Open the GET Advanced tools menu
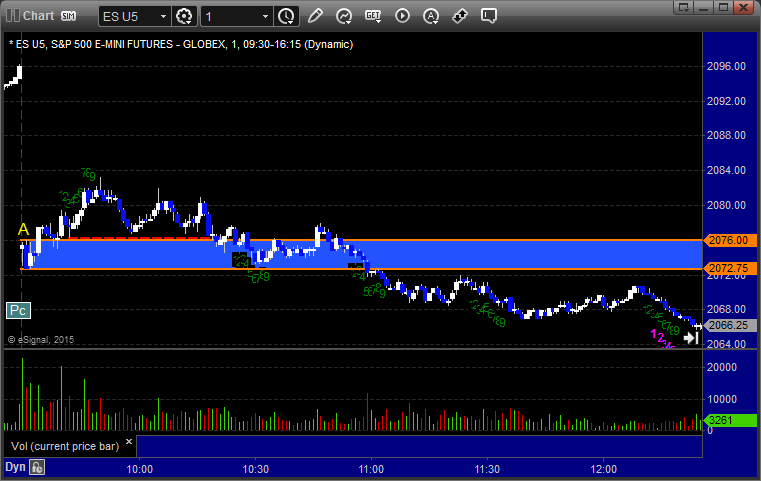The image size is (761, 481). pyautogui.click(x=373, y=16)
